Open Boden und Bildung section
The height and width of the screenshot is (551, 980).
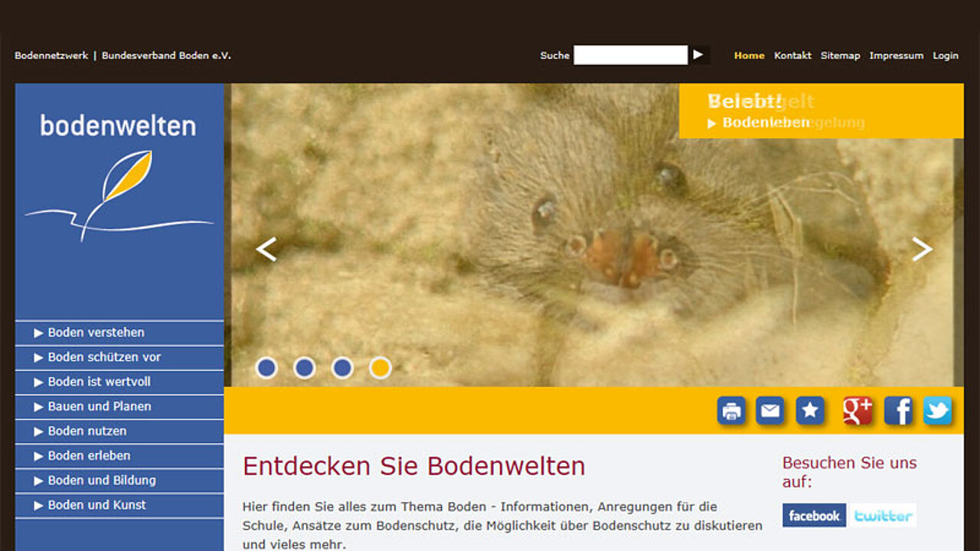click(119, 480)
